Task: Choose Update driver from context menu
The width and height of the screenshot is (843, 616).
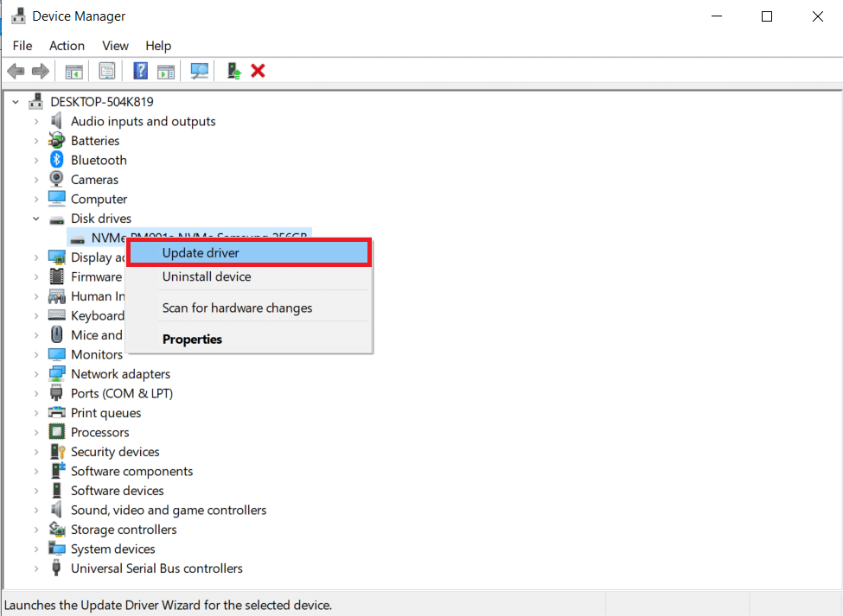Action: [250, 252]
